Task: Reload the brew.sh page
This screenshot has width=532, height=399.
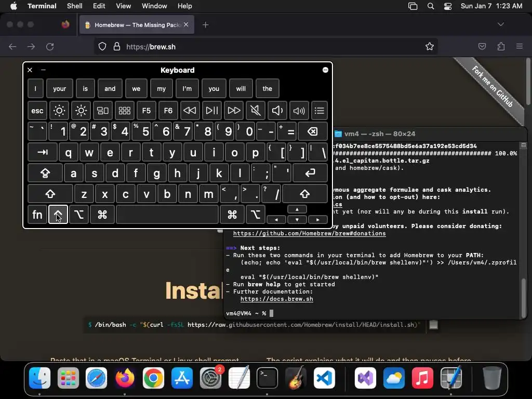Action: point(50,46)
